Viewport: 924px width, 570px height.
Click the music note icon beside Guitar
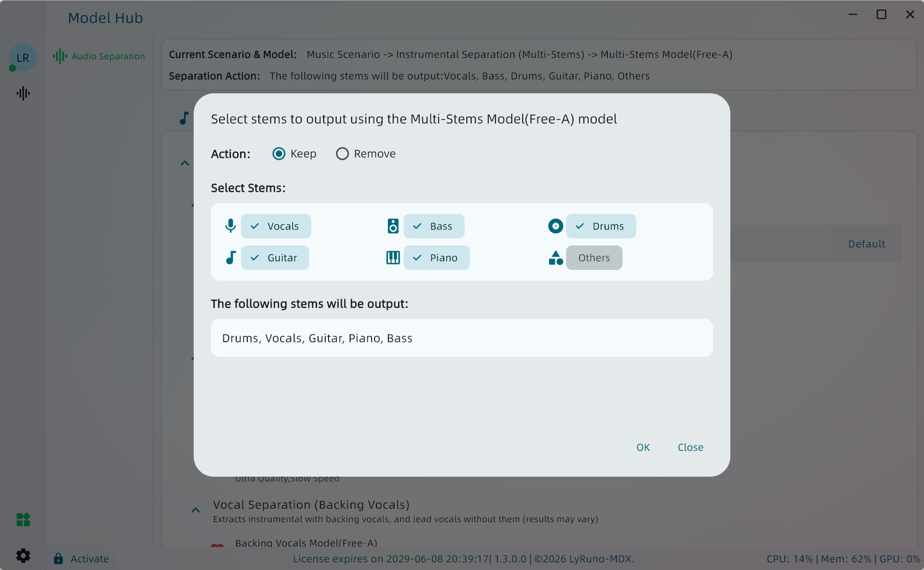coord(231,257)
